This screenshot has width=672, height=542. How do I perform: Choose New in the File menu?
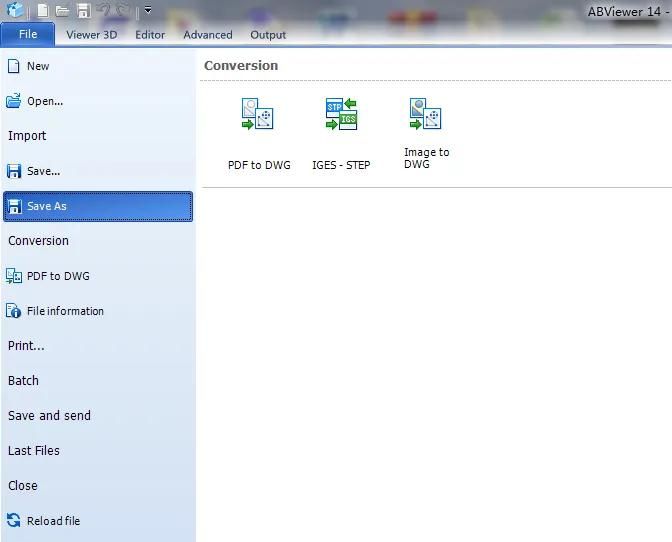pos(98,66)
